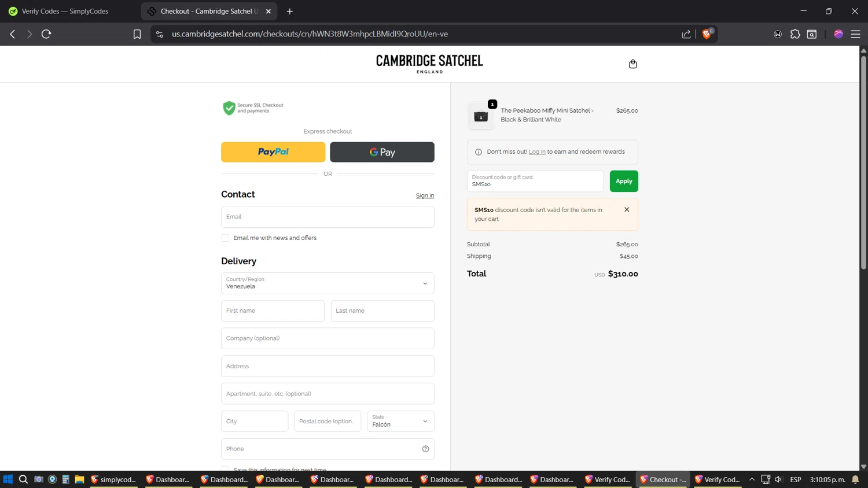Click the Address field
Image resolution: width=868 pixels, height=488 pixels.
pos(328,366)
